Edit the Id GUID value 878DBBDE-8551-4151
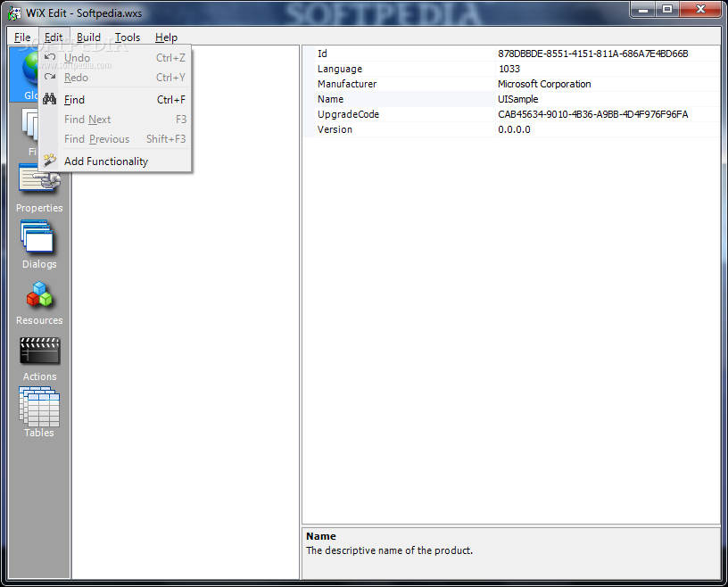This screenshot has height=587, width=728. tap(593, 54)
